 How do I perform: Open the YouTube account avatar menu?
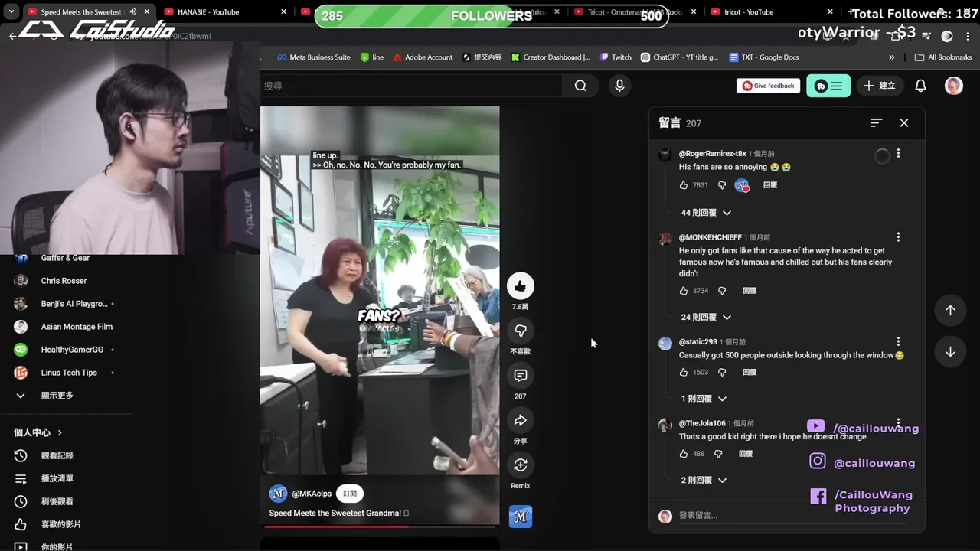coord(953,86)
